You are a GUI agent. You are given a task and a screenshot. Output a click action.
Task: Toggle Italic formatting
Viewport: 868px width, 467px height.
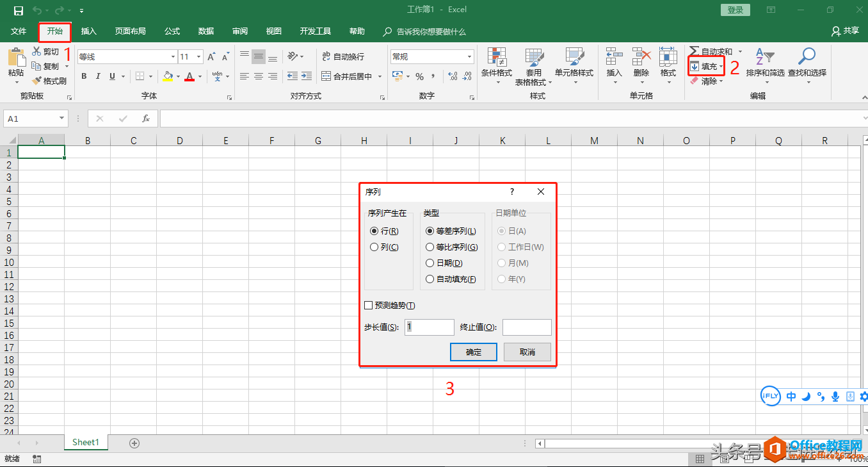point(98,76)
